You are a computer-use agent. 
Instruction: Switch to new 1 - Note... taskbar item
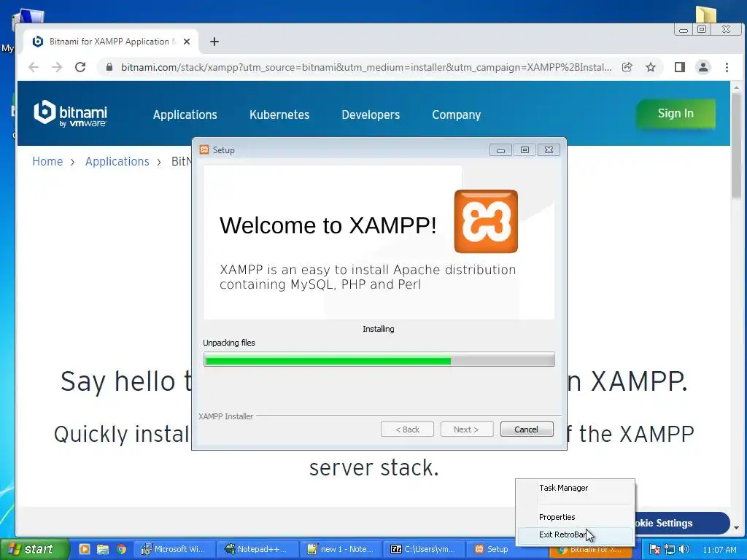click(341, 549)
